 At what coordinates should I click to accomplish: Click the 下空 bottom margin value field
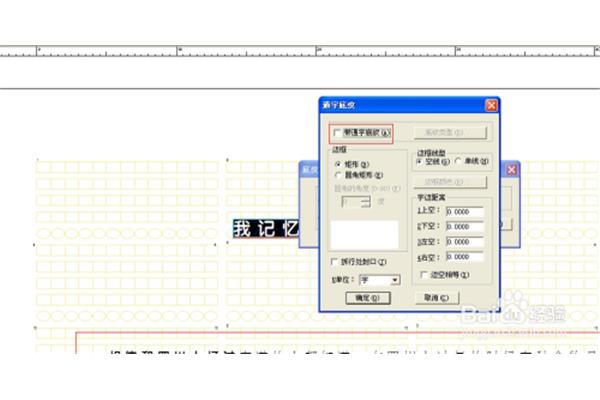pos(465,227)
